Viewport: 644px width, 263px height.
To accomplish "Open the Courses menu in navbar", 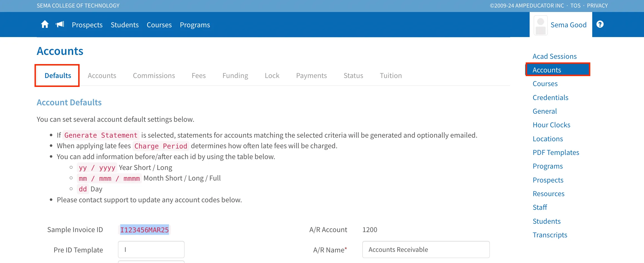I will point(159,25).
